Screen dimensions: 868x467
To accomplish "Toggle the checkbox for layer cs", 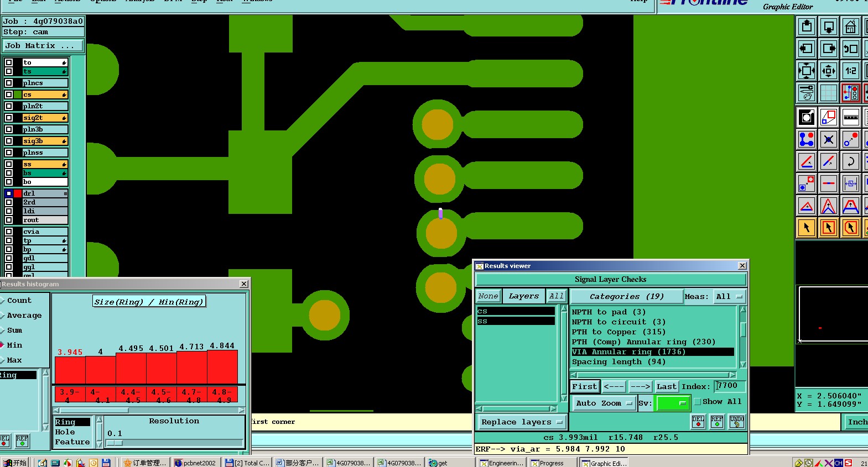I will (x=9, y=95).
